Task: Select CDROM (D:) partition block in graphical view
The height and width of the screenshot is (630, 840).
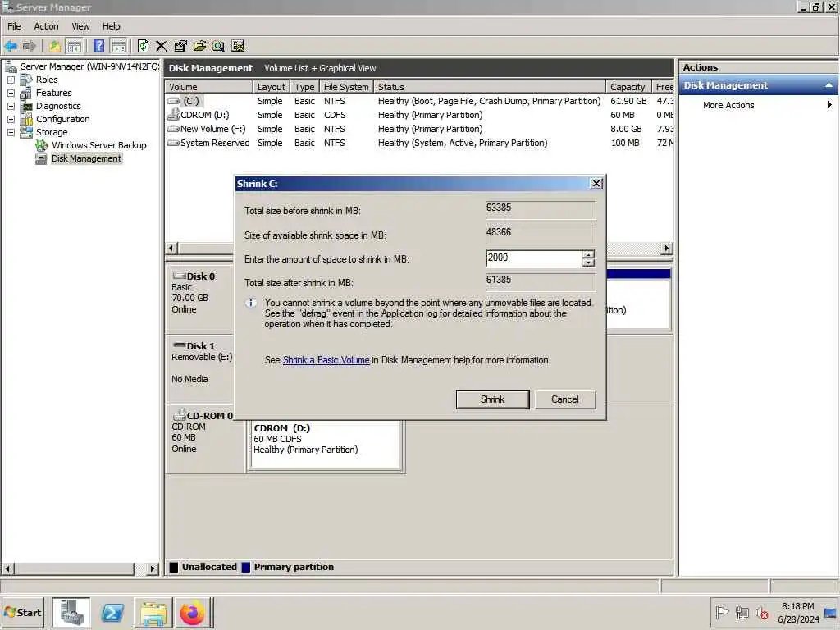Action: tap(326, 445)
